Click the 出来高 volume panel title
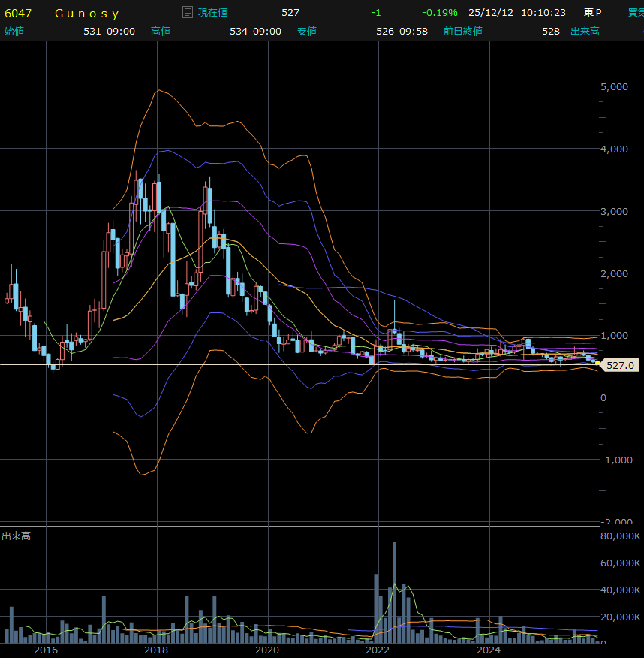The width and height of the screenshot is (644, 658). (16, 536)
